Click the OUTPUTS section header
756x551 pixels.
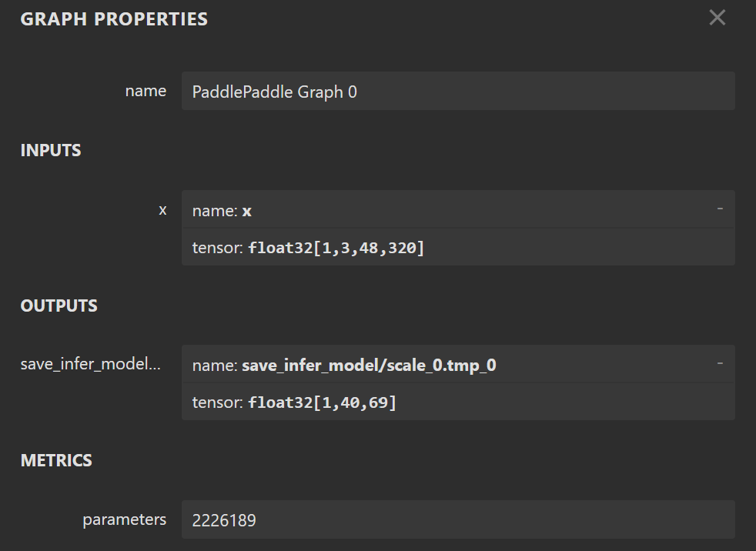coord(59,306)
